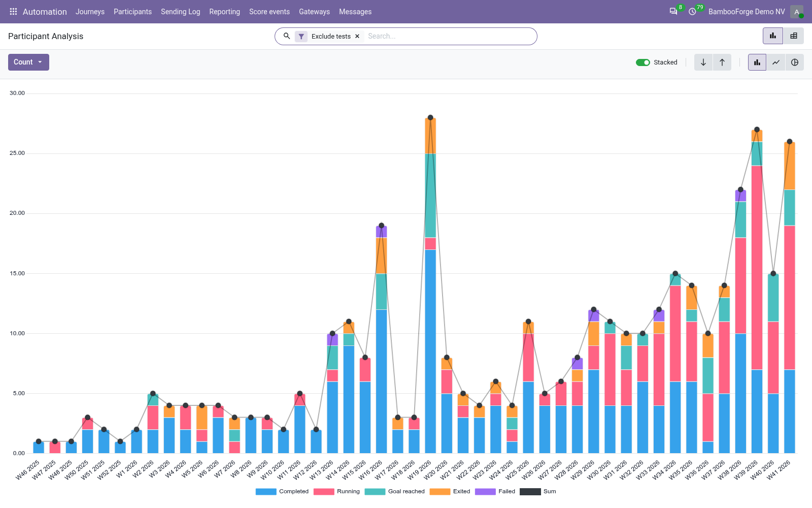Click the W41 2026 sum data point

(789, 142)
